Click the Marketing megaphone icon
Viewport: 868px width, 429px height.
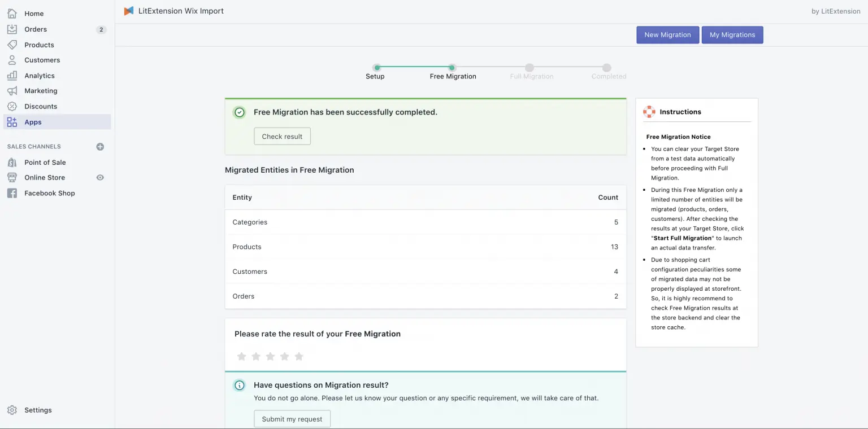click(12, 91)
